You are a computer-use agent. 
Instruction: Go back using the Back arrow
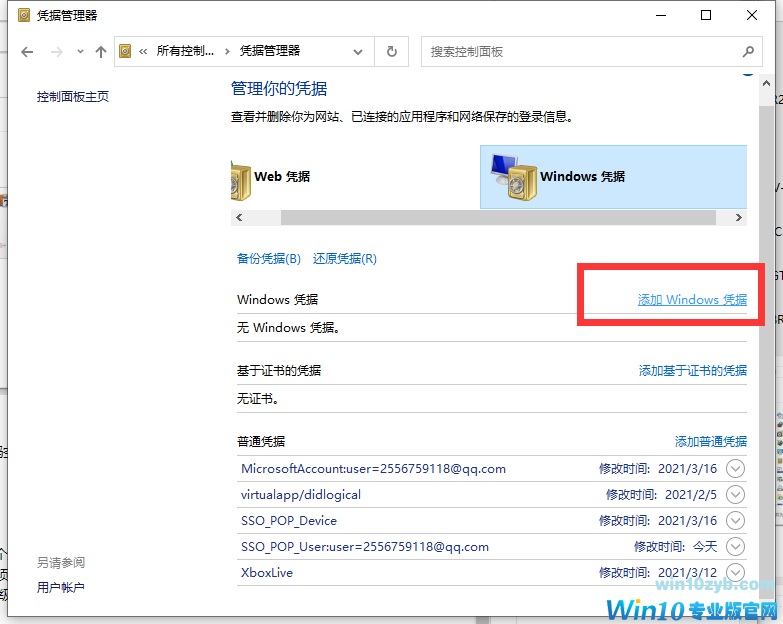click(x=27, y=51)
